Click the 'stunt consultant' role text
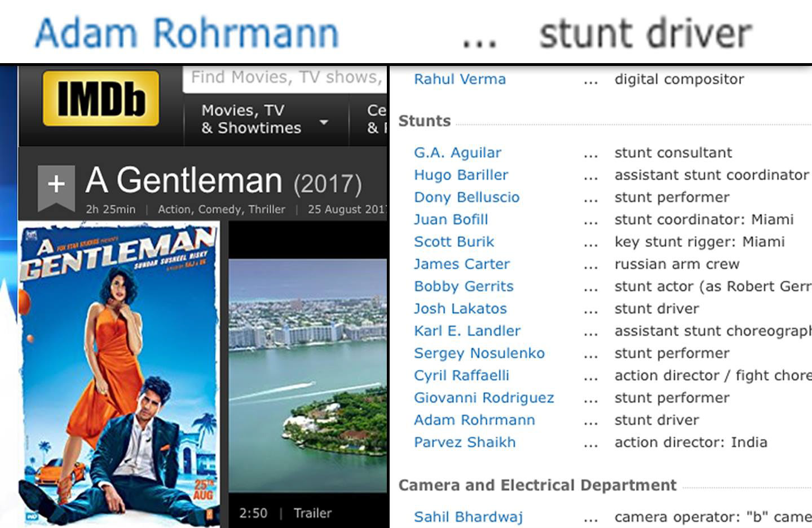Image resolution: width=812 pixels, height=528 pixels. [673, 153]
